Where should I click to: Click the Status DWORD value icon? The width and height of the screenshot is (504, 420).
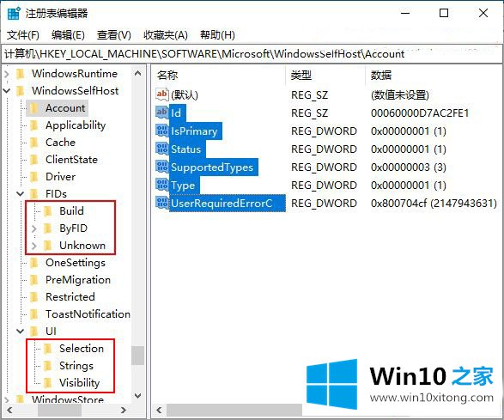[161, 149]
